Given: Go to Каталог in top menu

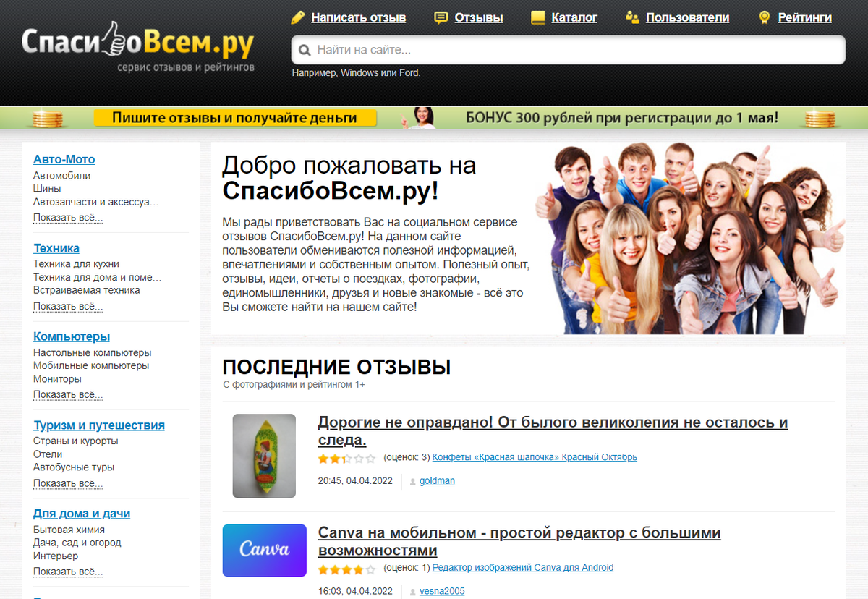Looking at the screenshot, I should click(x=574, y=17).
